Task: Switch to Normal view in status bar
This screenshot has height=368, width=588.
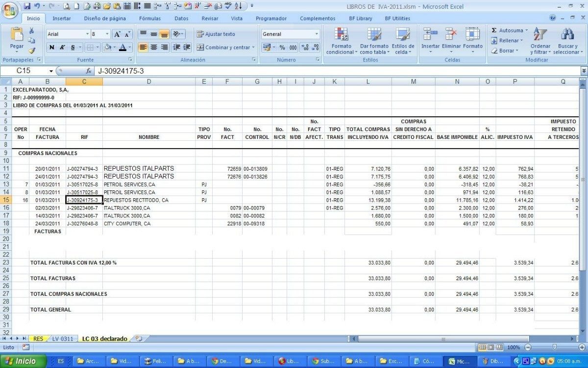Action: point(482,347)
